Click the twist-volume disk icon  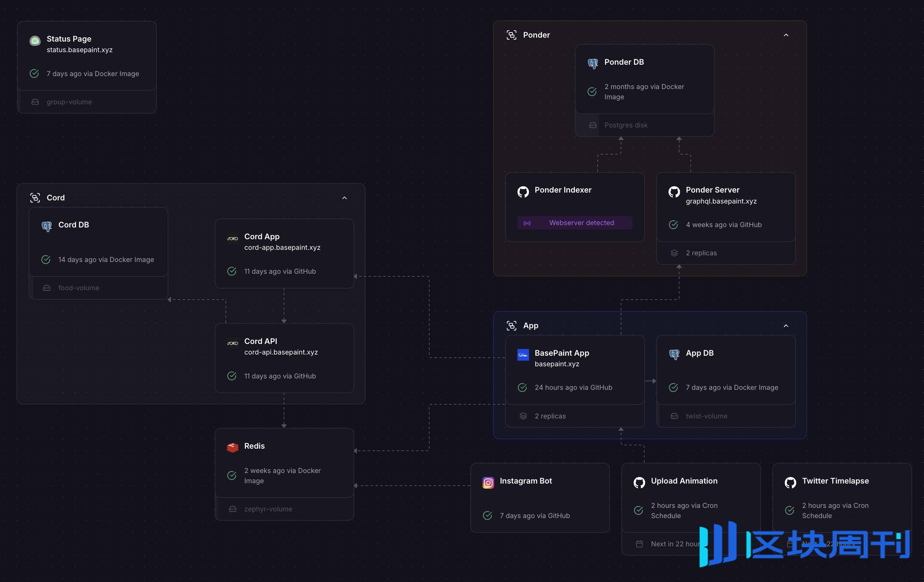pos(674,416)
